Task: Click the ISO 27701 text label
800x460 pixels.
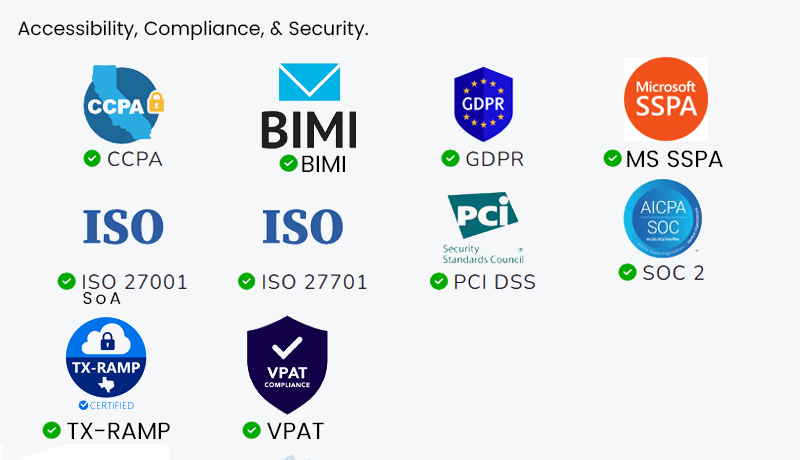Action: [314, 282]
